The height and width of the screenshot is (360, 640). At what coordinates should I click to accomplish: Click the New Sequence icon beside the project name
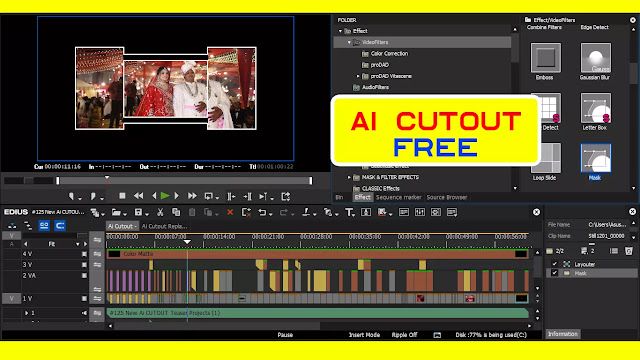click(x=94, y=212)
